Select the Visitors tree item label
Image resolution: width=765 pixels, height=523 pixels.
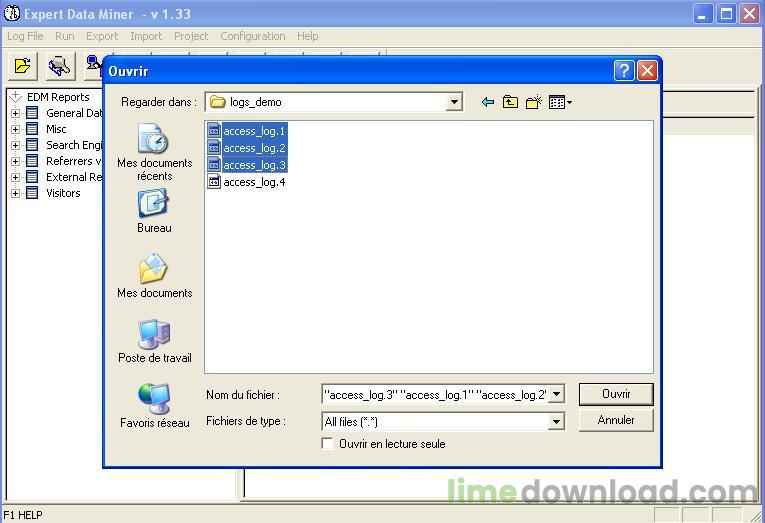tap(63, 193)
